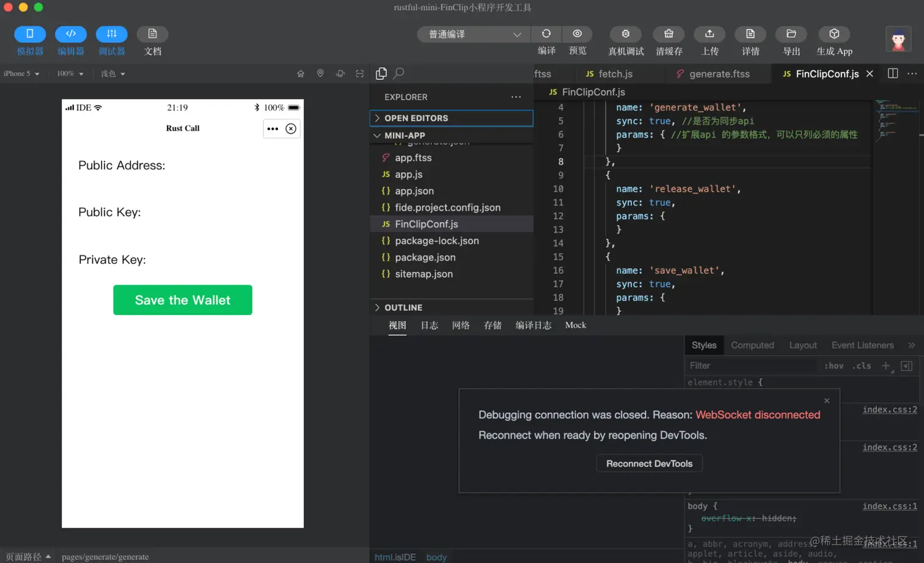Start real device debugging (真机调试)

(626, 34)
